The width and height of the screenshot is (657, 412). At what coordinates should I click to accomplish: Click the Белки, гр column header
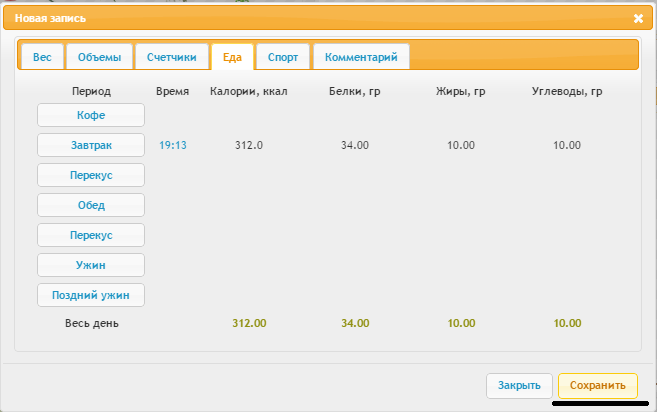tap(355, 91)
